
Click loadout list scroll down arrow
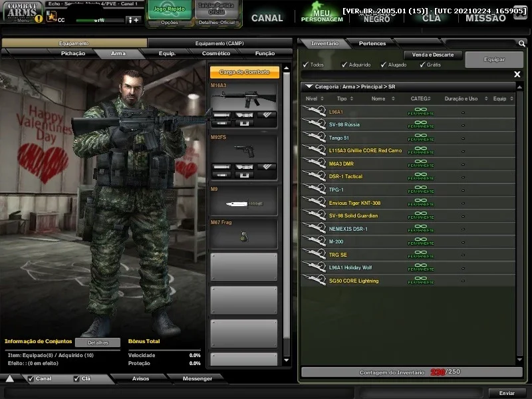287,360
